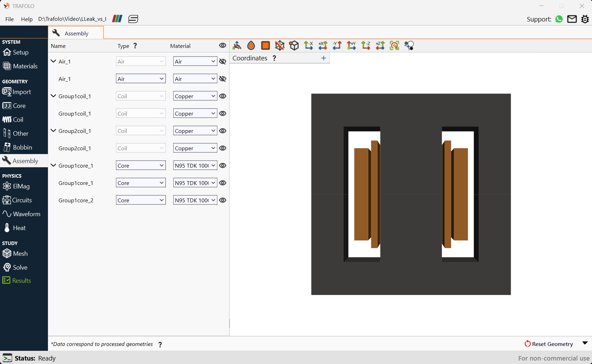
Task: Toggle visibility of Group2coil_1 group row
Action: point(223,131)
